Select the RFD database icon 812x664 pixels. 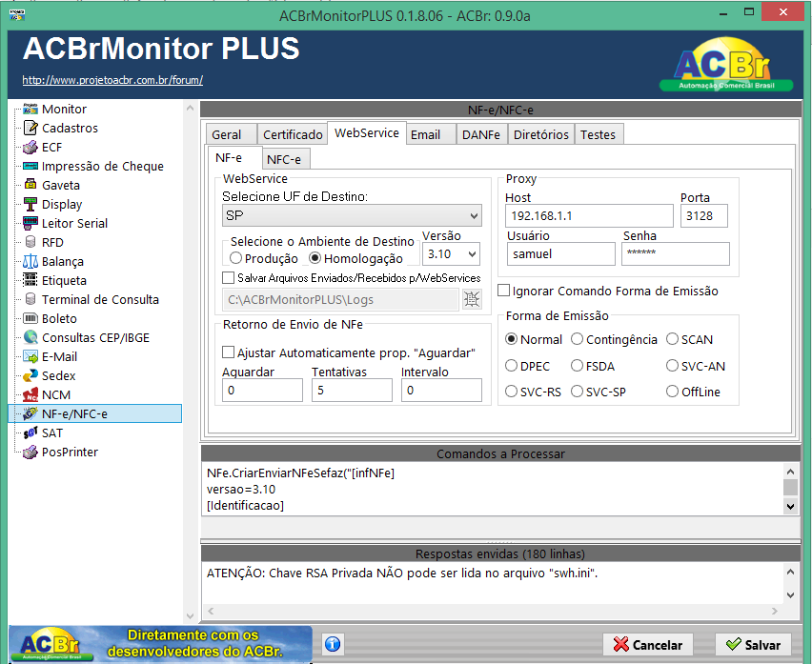tap(30, 242)
